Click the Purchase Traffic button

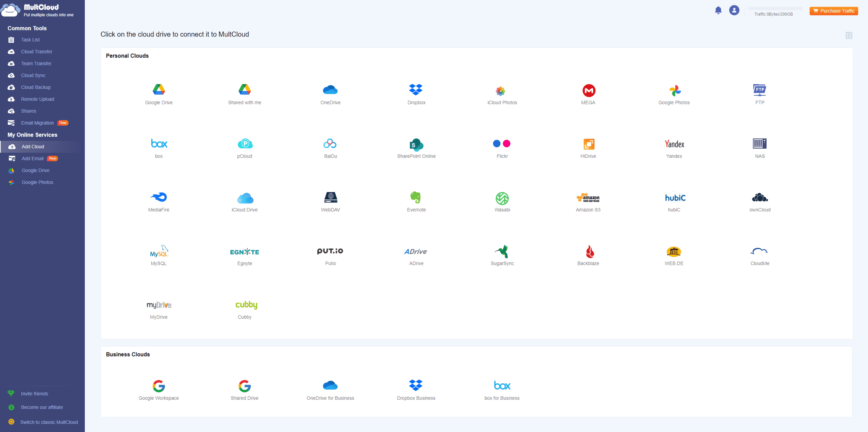tap(833, 11)
